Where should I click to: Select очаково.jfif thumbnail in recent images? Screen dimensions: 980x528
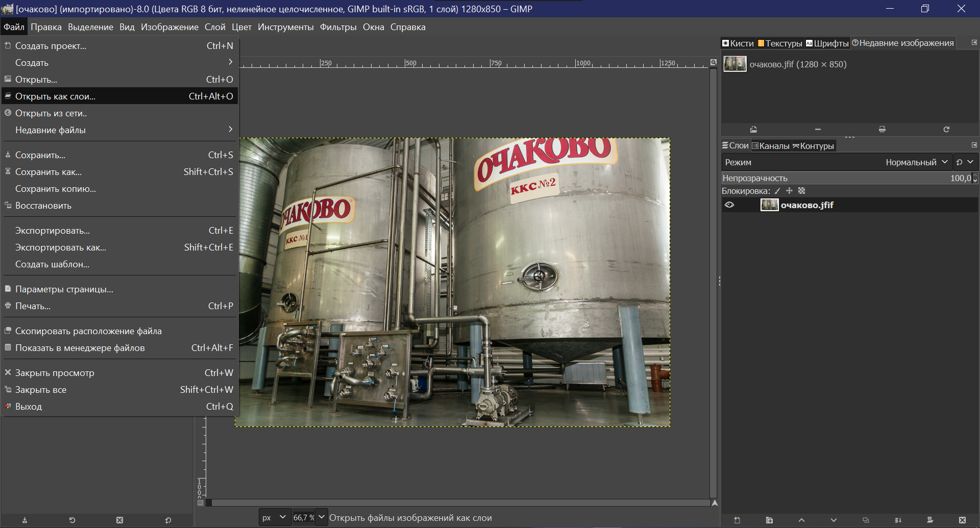click(735, 64)
